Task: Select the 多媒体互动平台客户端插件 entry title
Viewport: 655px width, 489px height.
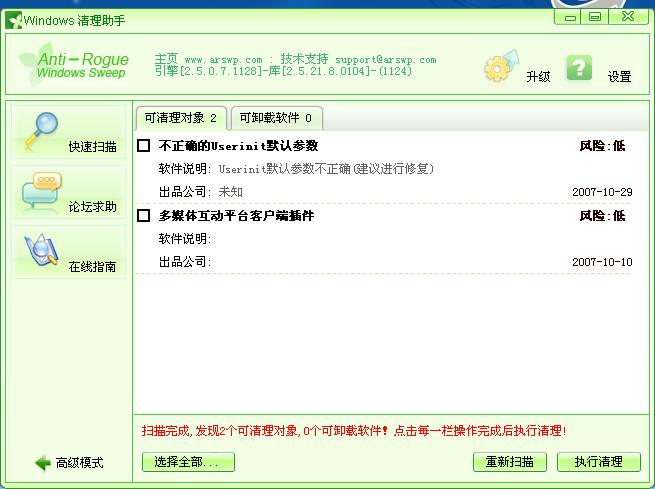Action: pos(236,216)
